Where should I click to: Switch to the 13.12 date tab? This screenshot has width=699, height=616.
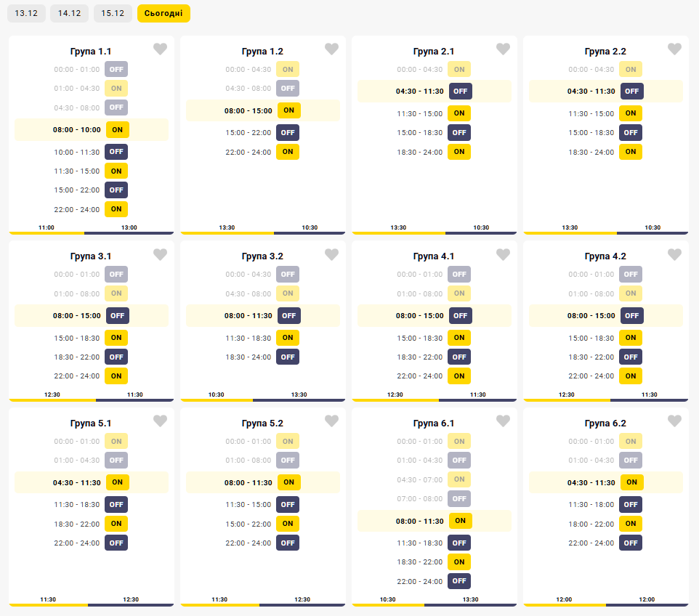(x=26, y=14)
